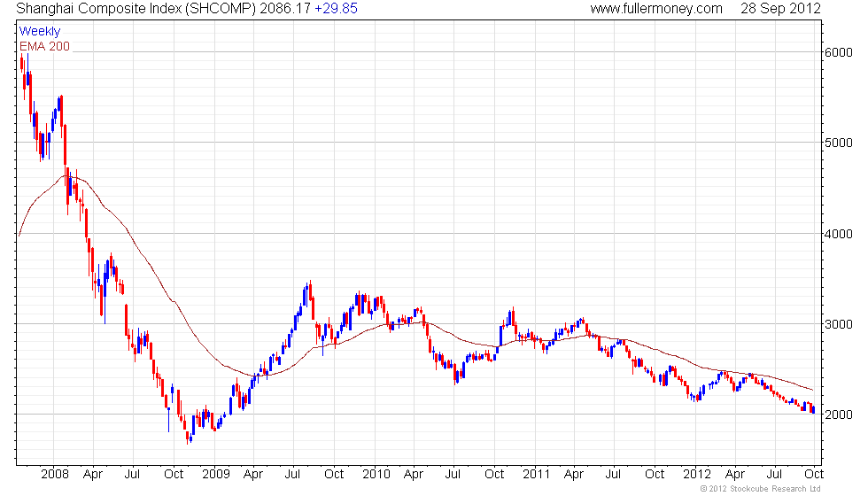Click the 4000 price axis label
Screen dimensions: 868x496
[839, 234]
